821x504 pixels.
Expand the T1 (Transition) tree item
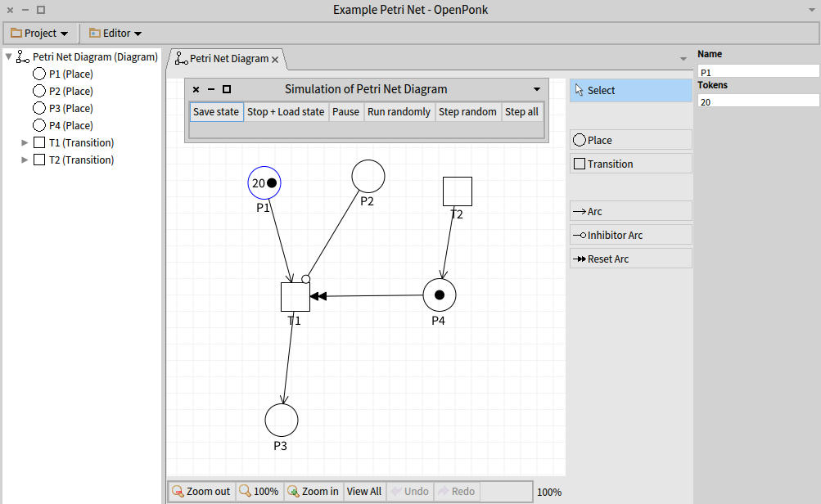25,142
